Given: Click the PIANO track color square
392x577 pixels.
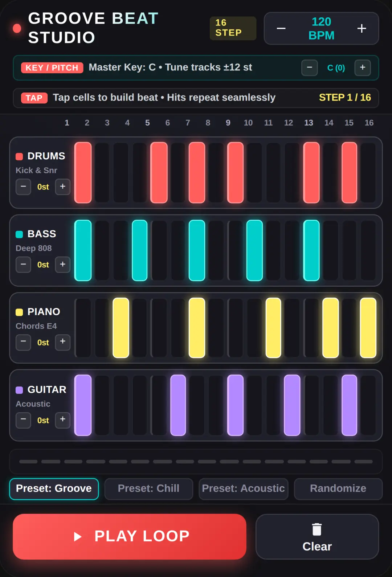Looking at the screenshot, I should tap(19, 312).
